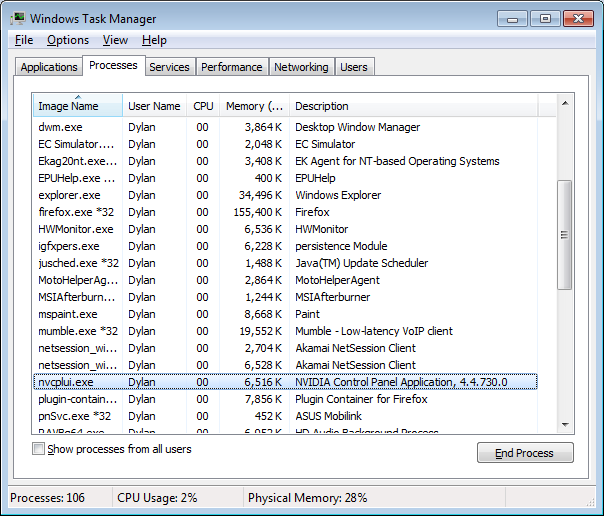This screenshot has width=604, height=516.
Task: Select the netsession_wi... row using 2,704 K
Action: 285,348
